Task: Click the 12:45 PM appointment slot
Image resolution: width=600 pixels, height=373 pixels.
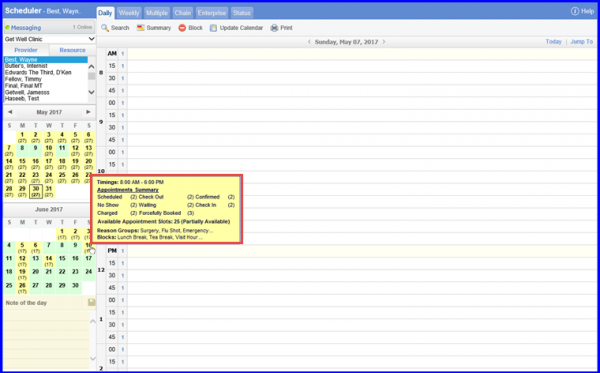Action: click(362, 288)
